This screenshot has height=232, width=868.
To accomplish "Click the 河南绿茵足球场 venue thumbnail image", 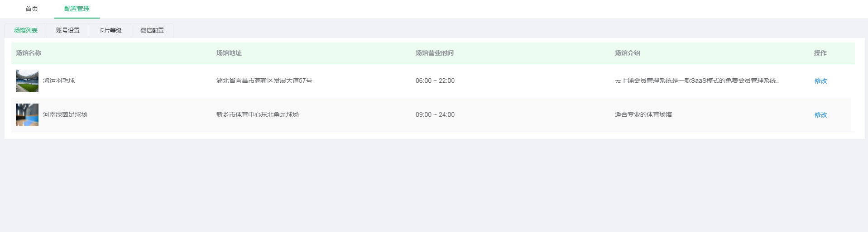I will click(27, 115).
